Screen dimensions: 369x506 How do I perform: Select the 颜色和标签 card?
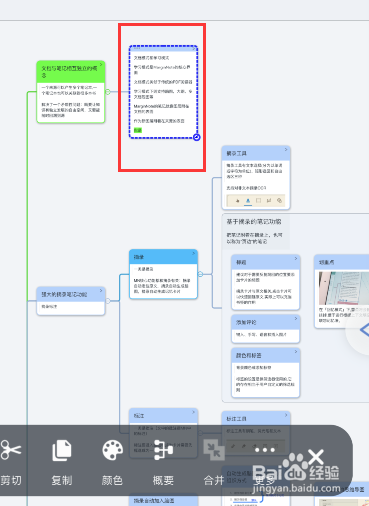tap(266, 373)
